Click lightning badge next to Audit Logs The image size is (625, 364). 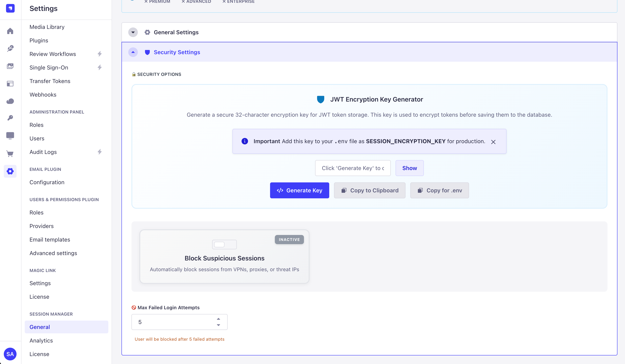click(x=100, y=152)
